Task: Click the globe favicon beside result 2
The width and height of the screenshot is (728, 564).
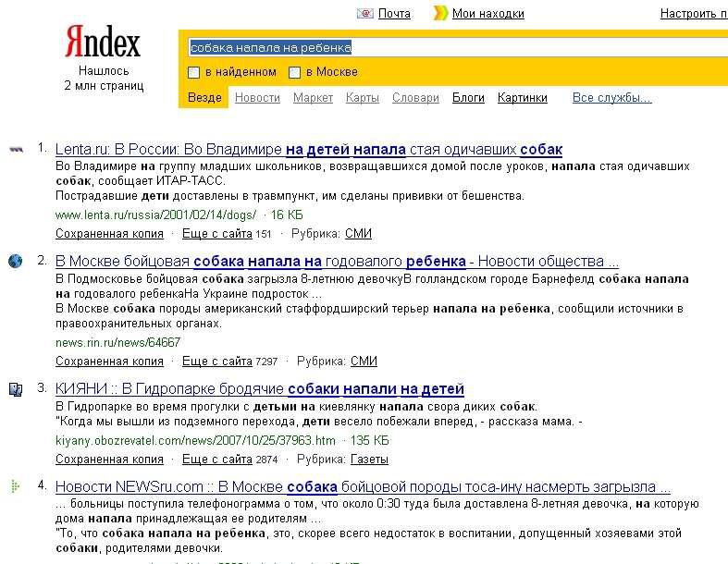Action: 16,261
